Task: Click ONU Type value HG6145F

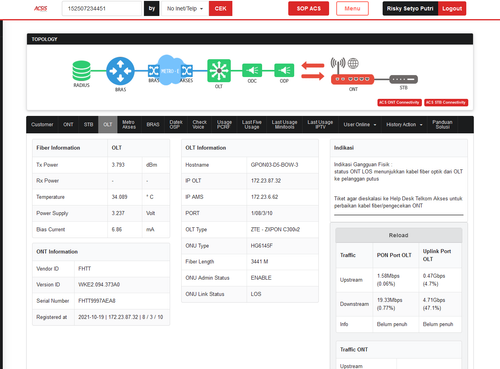Action: click(262, 246)
